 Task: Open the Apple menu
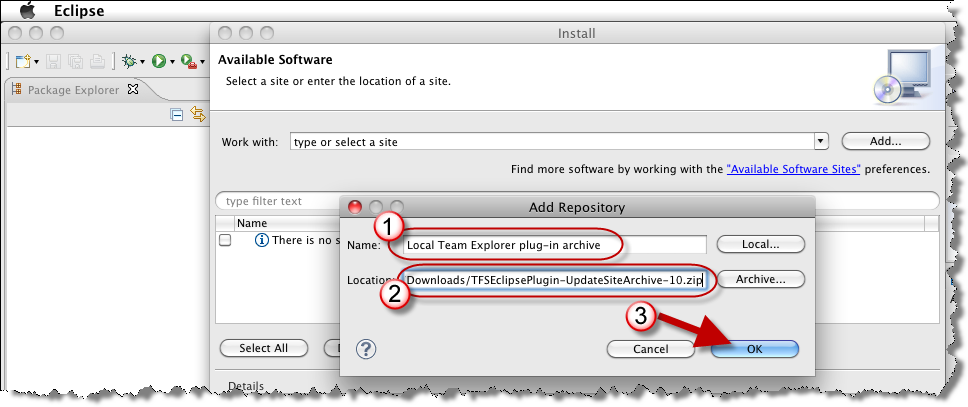pyautogui.click(x=28, y=10)
